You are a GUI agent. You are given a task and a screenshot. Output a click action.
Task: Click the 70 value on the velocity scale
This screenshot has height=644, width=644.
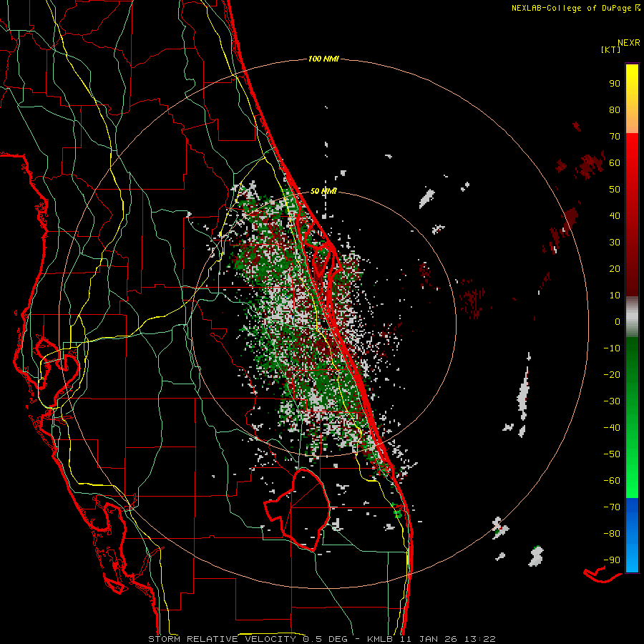[615, 137]
